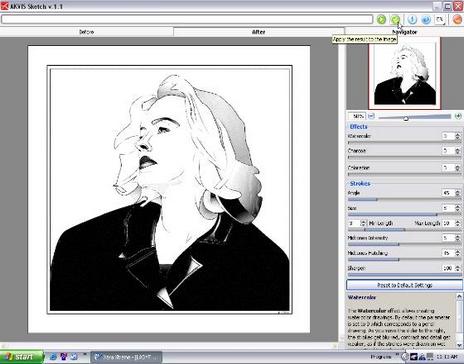Switch to the Before tab
The height and width of the screenshot is (364, 464).
[x=86, y=32]
